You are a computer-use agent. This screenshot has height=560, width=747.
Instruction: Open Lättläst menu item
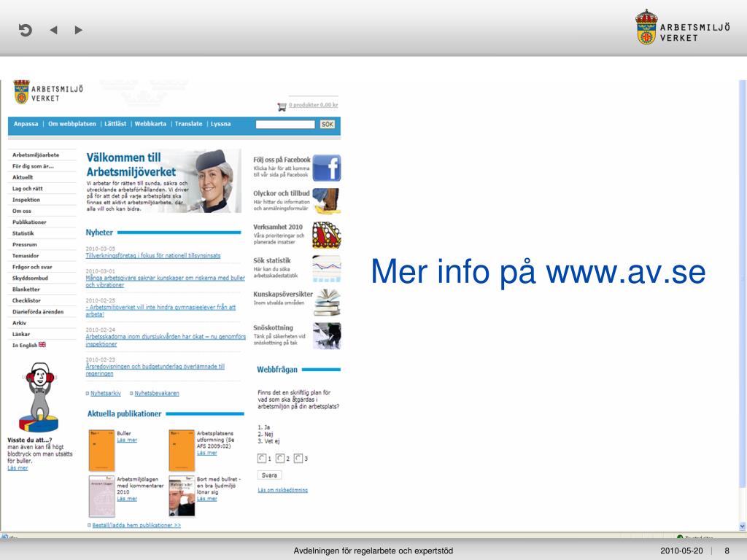click(115, 124)
